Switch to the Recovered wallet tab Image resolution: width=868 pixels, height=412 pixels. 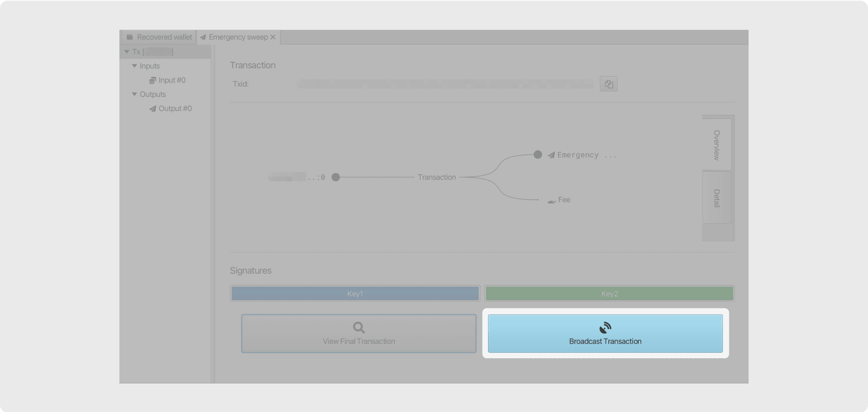[x=159, y=37]
